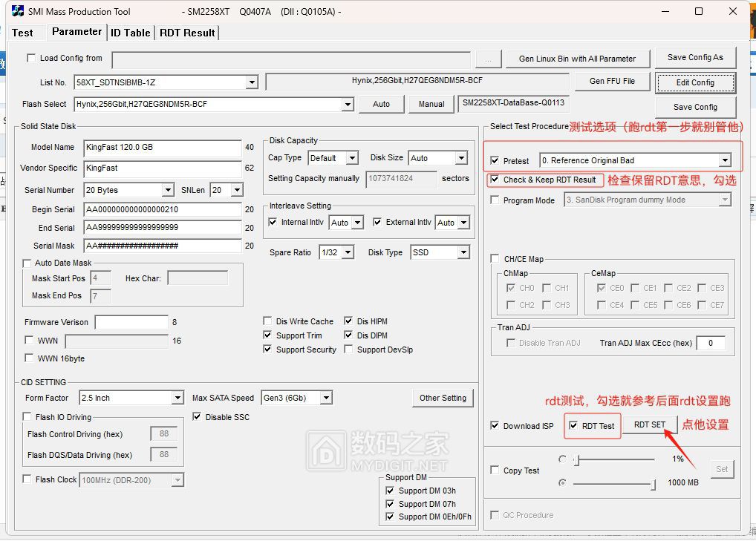
Task: Open the ID Table tab
Action: click(130, 33)
